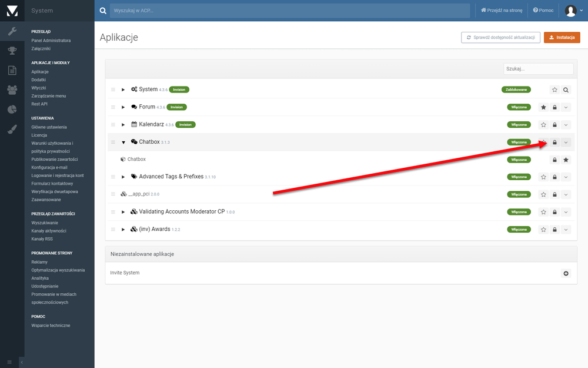Screen dimensions: 588x368
Task: Click the document pages icon in the sidebar
Action: pos(12,70)
